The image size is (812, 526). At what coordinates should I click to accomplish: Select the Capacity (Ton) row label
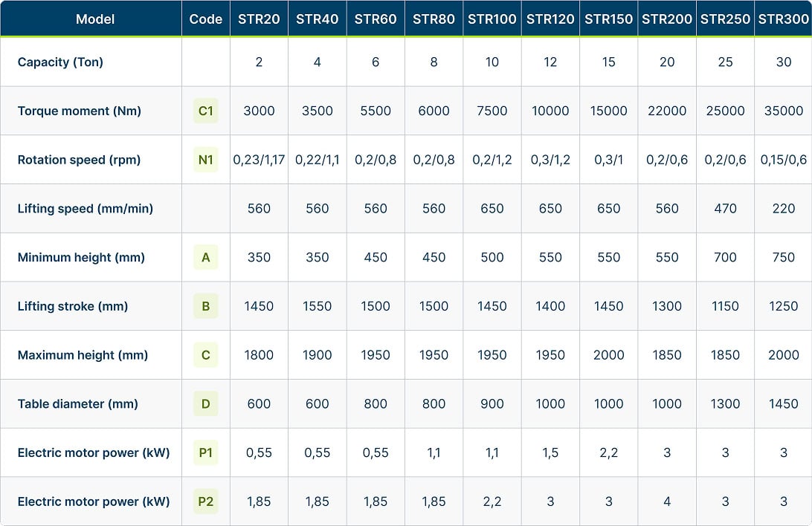(60, 62)
